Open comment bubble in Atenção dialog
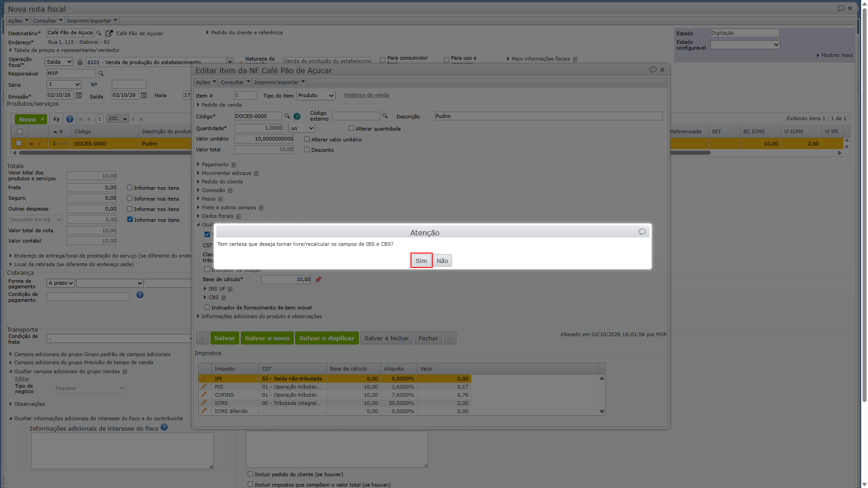The width and height of the screenshot is (868, 488). tap(642, 232)
